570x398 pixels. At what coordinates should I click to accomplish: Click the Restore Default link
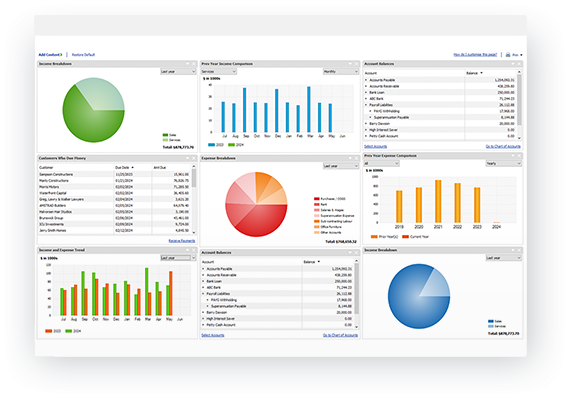(83, 55)
